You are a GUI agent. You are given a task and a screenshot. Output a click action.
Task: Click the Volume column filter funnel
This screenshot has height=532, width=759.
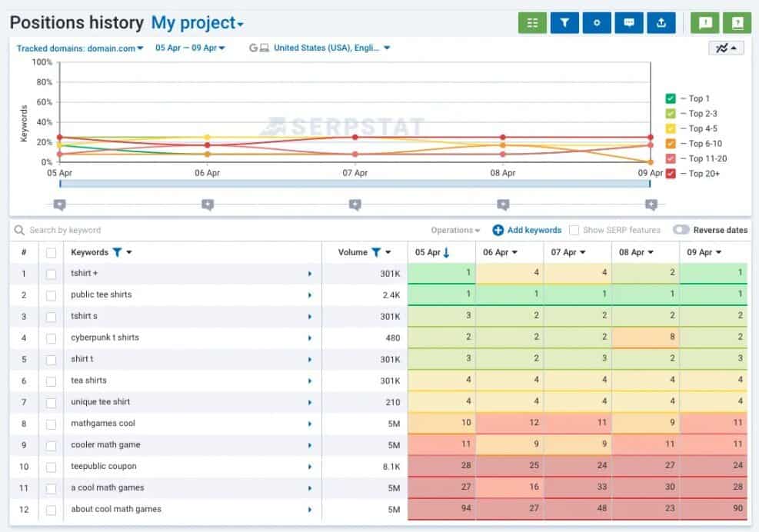[x=376, y=252]
